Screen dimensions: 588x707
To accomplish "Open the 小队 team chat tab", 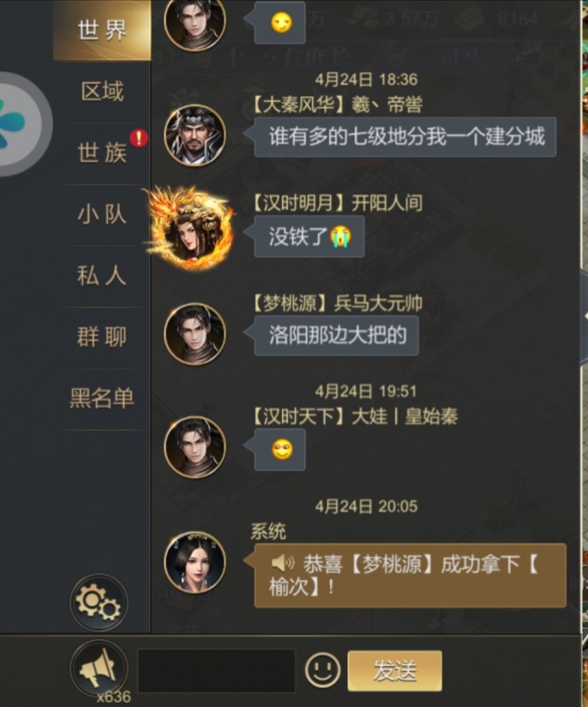I will pyautogui.click(x=102, y=214).
